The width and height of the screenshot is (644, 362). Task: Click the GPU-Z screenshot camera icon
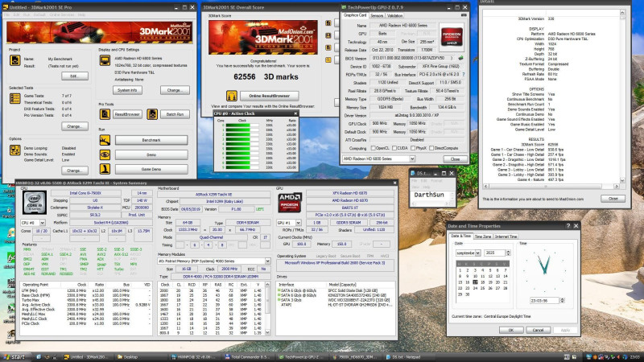[x=464, y=15]
